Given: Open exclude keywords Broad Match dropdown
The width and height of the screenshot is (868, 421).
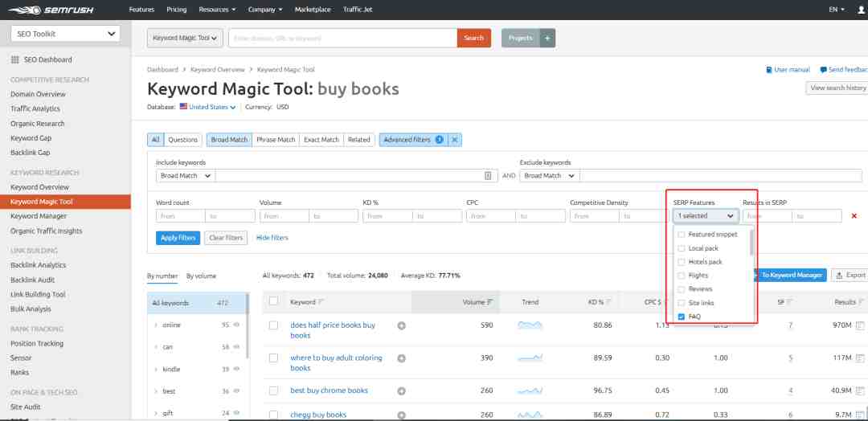Looking at the screenshot, I should point(549,175).
